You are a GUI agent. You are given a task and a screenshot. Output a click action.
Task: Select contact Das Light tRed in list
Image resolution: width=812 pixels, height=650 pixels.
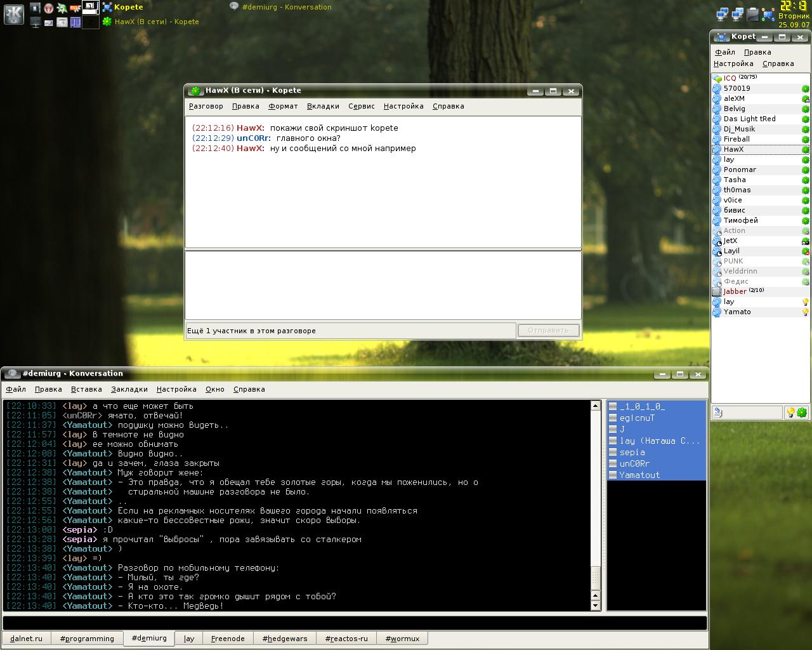(749, 119)
